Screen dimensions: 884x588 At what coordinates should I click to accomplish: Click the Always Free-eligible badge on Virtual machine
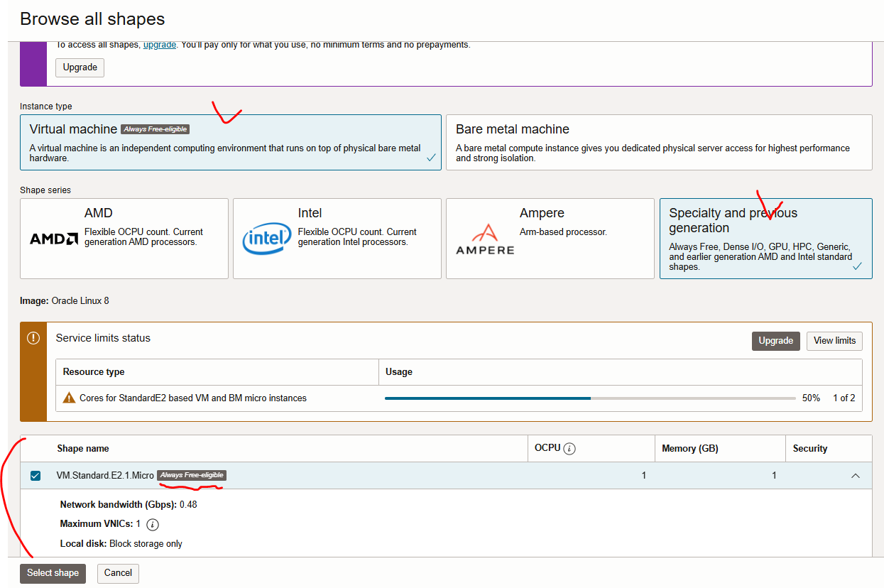coord(155,129)
